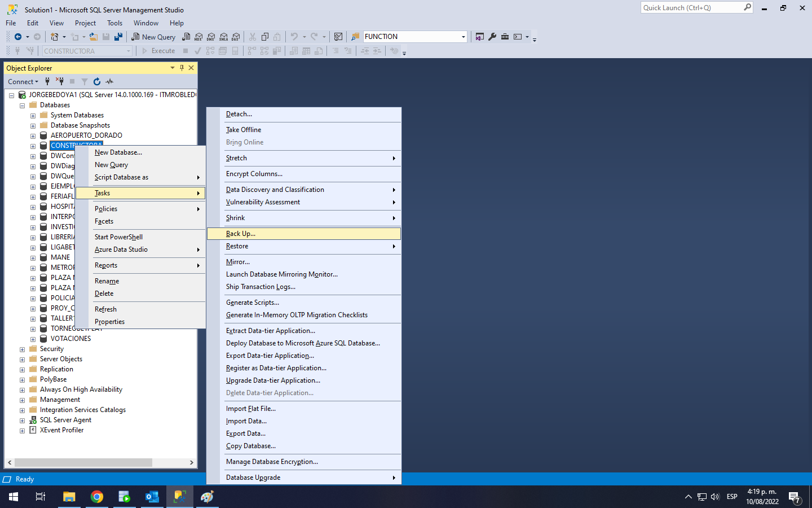Click the Copy toolbar icon
Image resolution: width=812 pixels, height=508 pixels.
pyautogui.click(x=265, y=37)
